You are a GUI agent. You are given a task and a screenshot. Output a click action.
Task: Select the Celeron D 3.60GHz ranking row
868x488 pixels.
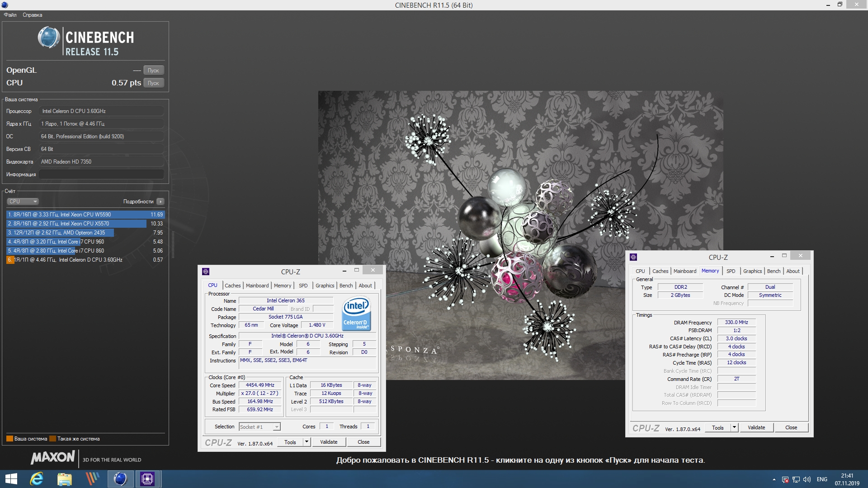coord(85,260)
